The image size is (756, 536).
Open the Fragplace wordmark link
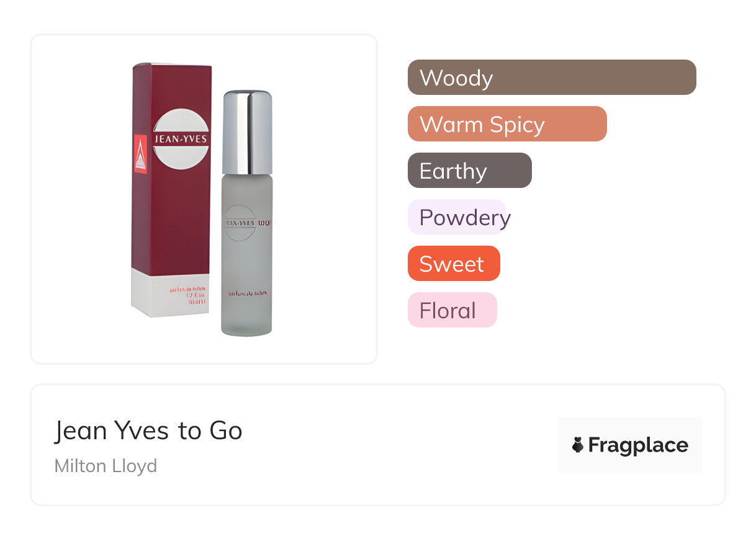638,445
